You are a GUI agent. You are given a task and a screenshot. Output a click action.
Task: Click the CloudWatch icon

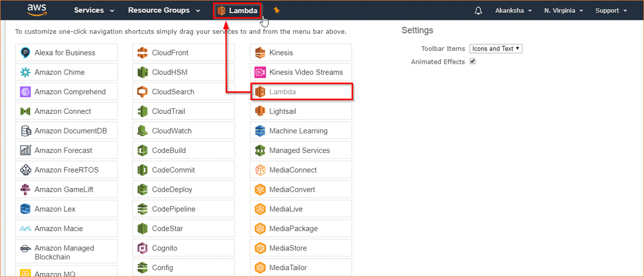pos(143,131)
